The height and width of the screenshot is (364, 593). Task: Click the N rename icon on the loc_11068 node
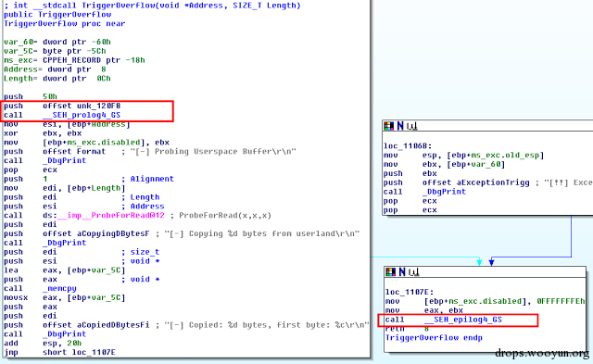pyautogui.click(x=400, y=126)
